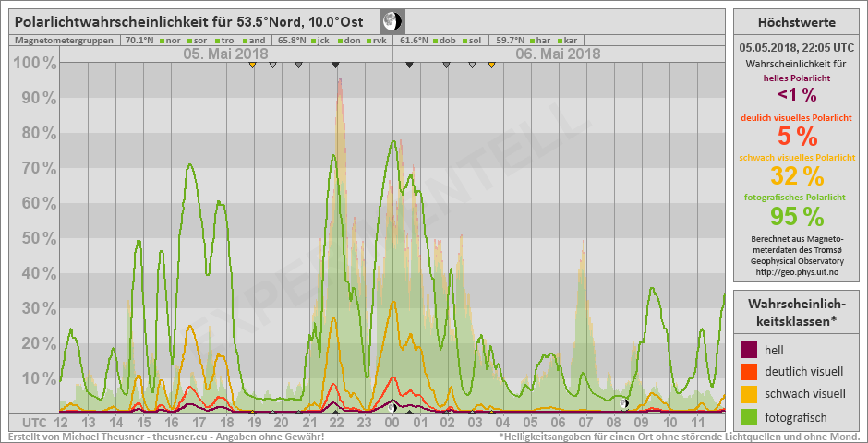
Task: Click the green 'nor' magnetometer status square
Action: coord(161,41)
